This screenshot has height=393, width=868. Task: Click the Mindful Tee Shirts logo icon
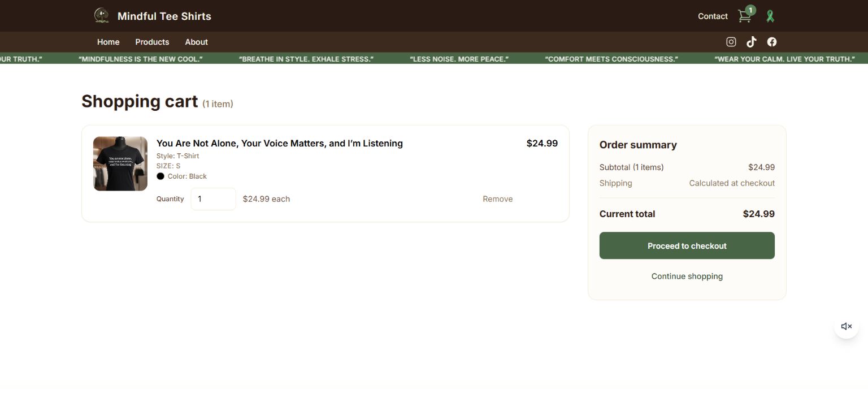[x=102, y=16]
